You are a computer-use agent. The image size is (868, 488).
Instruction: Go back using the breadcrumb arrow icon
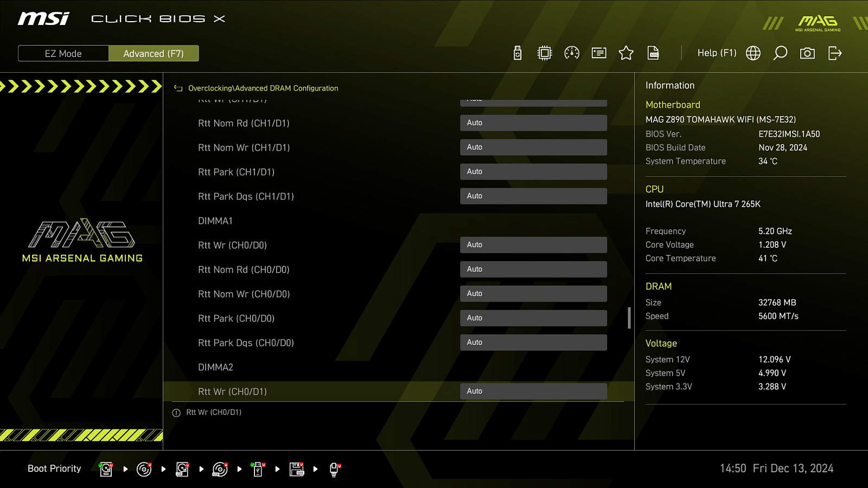(178, 88)
